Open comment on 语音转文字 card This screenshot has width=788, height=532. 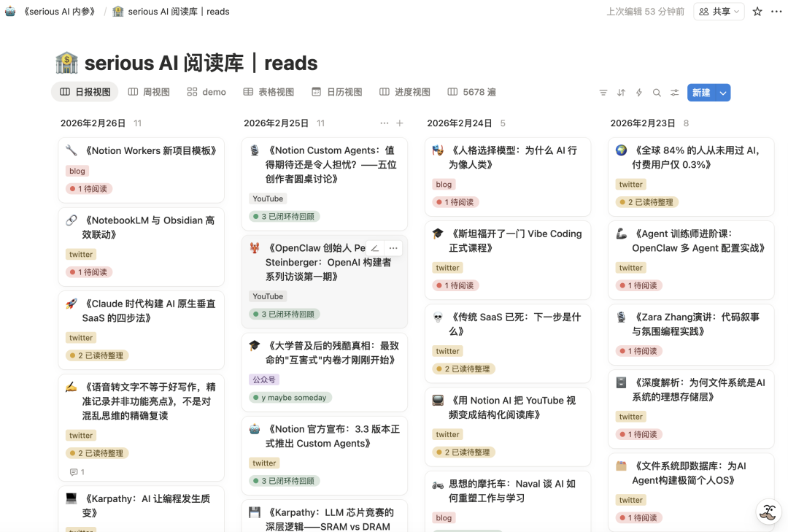77,472
